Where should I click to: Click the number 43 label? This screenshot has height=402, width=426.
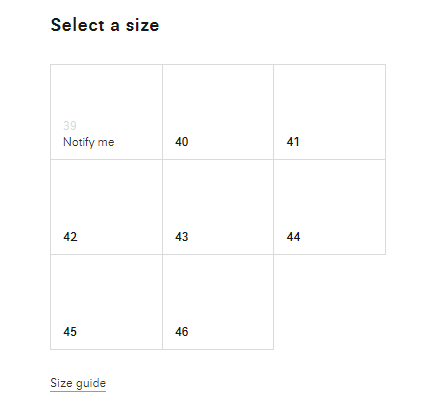[182, 237]
